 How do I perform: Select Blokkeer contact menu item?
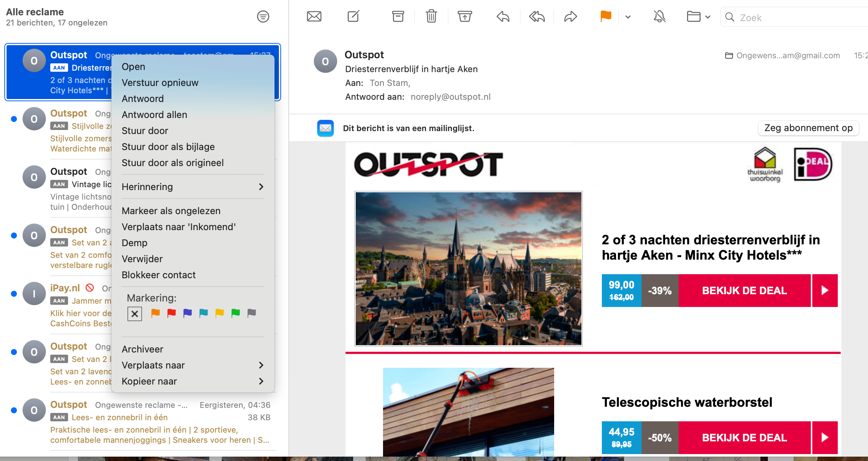coord(193,275)
